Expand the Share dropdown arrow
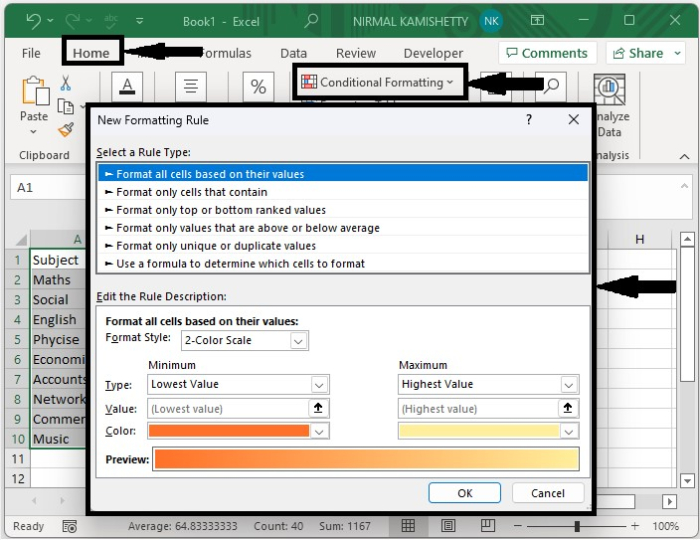The image size is (700, 540). (x=678, y=53)
